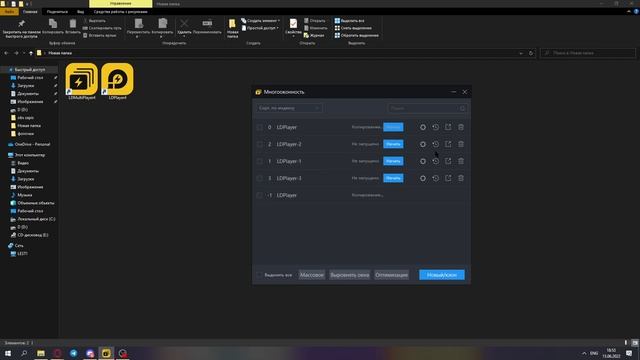Open backup/restore clock icon for LDPlayer-2
The image size is (640, 360).
click(x=436, y=144)
